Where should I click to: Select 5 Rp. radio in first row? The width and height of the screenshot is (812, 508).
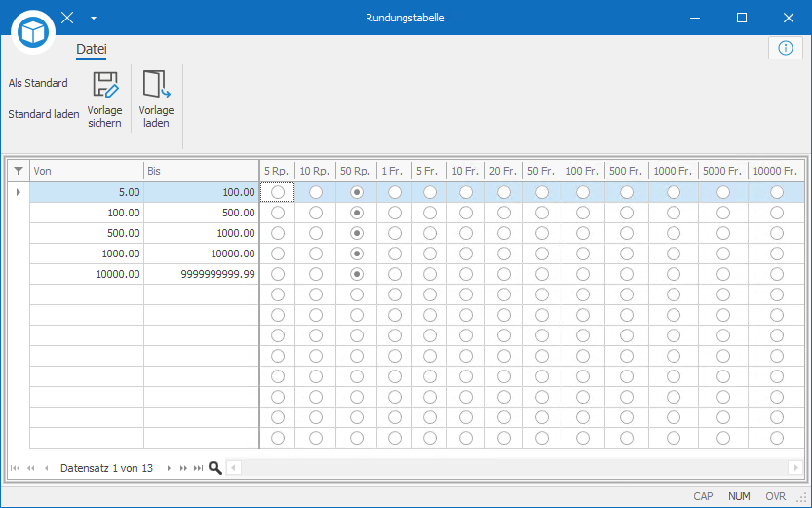tap(278, 192)
